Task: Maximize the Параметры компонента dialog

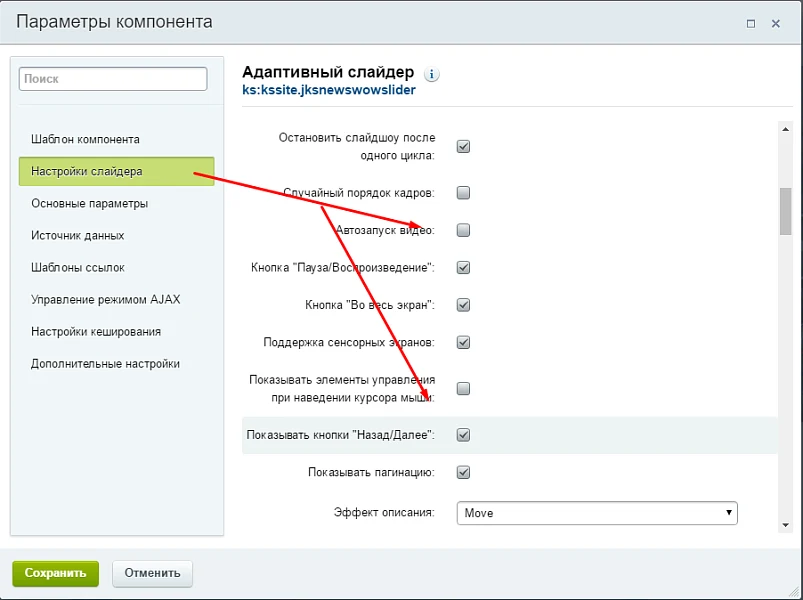Action: 751,24
